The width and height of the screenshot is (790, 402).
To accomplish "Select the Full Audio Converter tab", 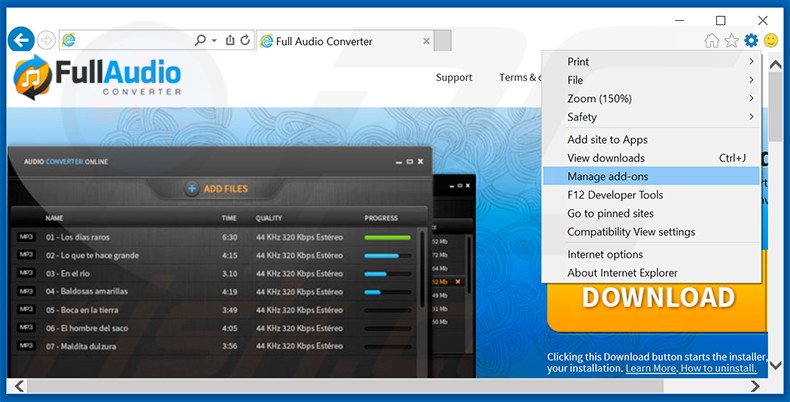I will coord(345,41).
